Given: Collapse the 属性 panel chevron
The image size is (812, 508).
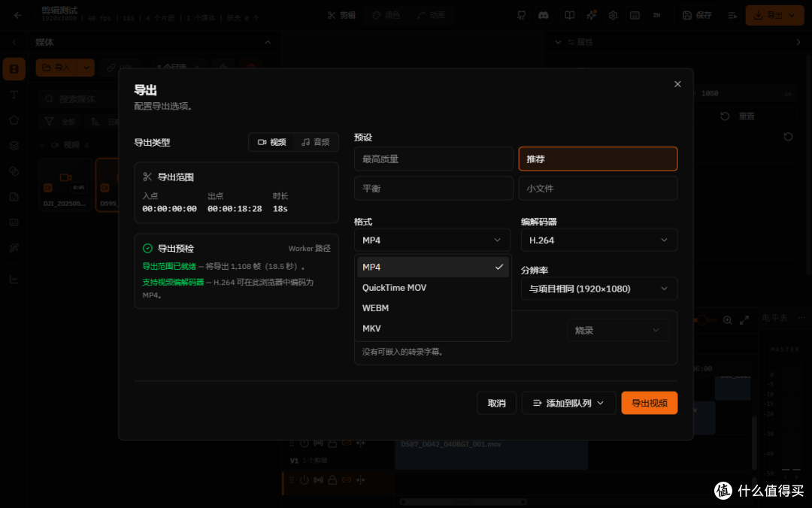Looking at the screenshot, I should pos(558,42).
